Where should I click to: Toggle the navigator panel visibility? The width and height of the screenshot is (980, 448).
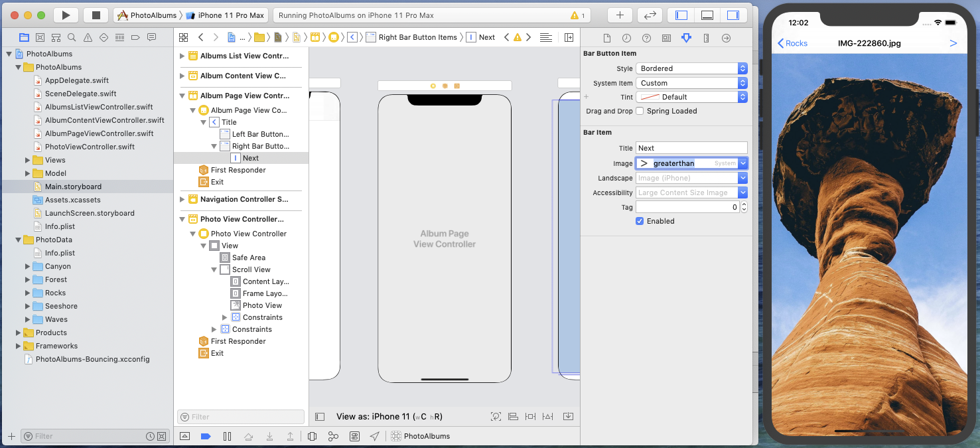coord(681,15)
